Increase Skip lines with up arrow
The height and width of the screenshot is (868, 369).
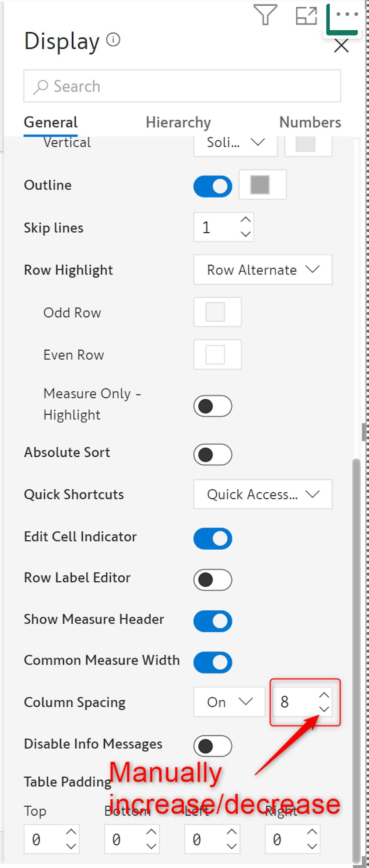[x=246, y=220]
